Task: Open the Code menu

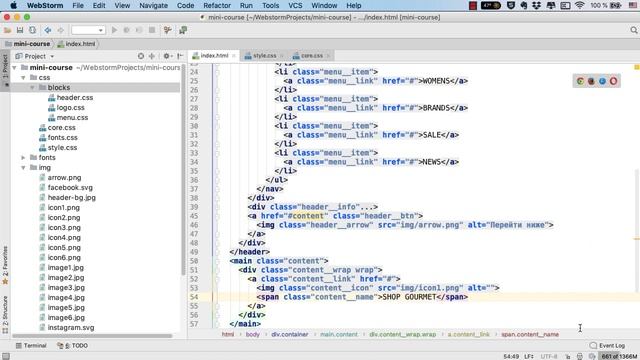Action: pyautogui.click(x=185, y=6)
